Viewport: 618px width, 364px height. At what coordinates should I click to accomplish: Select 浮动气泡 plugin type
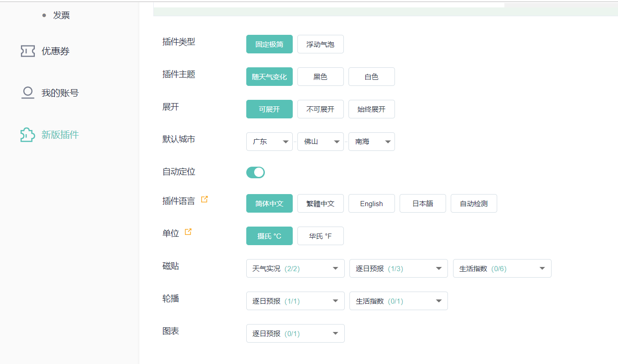321,44
